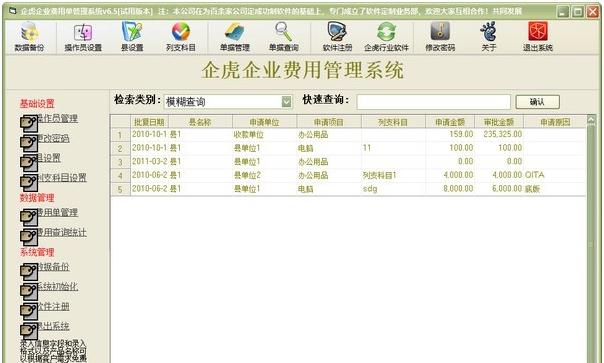The width and height of the screenshot is (604, 363).
Task: Click the tag icon beside 操作员管理
Action: 29,123
